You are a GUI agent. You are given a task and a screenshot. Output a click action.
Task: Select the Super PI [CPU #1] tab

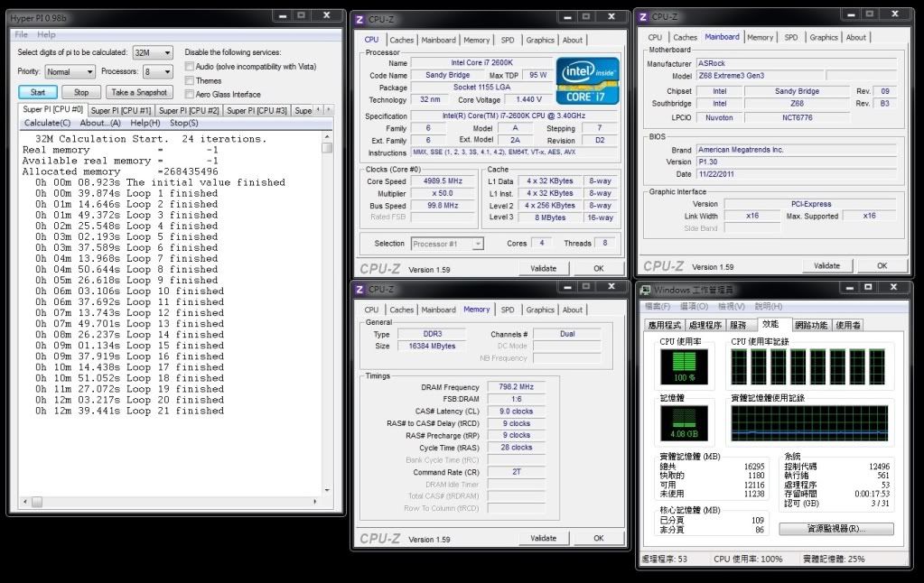[121, 110]
